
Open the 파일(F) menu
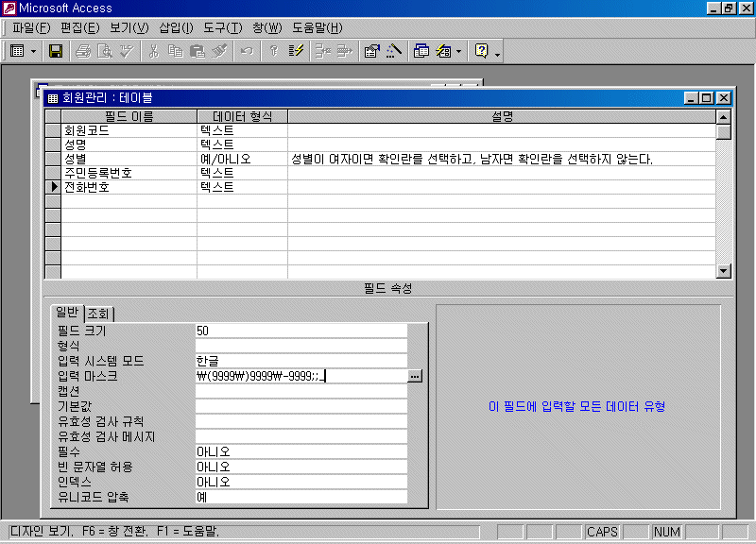click(31, 27)
